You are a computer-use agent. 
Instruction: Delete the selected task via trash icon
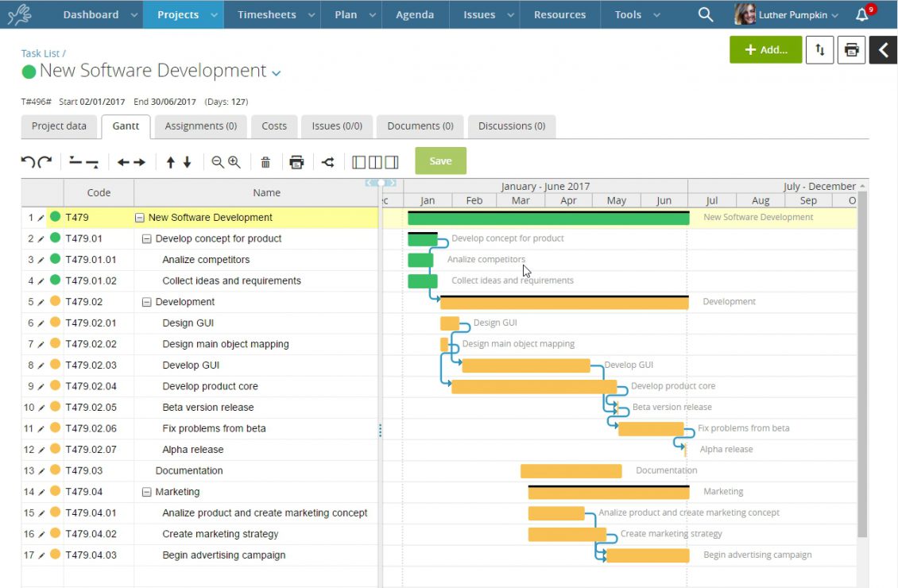coord(265,161)
